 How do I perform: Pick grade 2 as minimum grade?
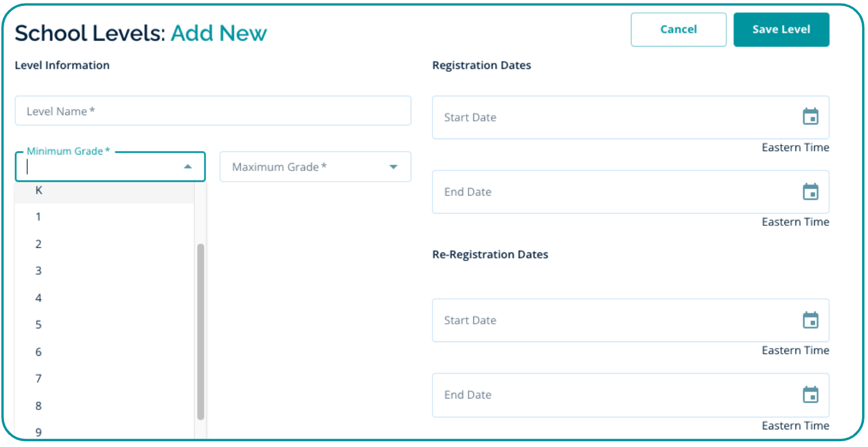click(x=39, y=244)
